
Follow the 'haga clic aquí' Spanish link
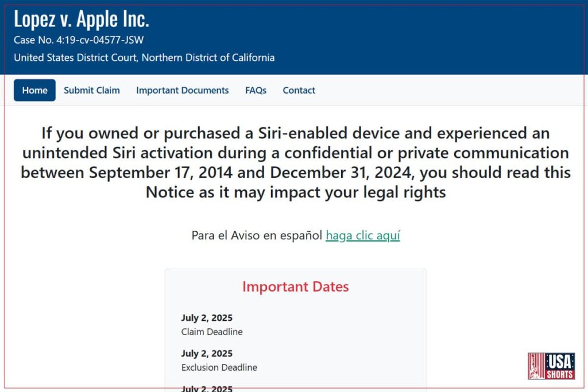pos(363,235)
